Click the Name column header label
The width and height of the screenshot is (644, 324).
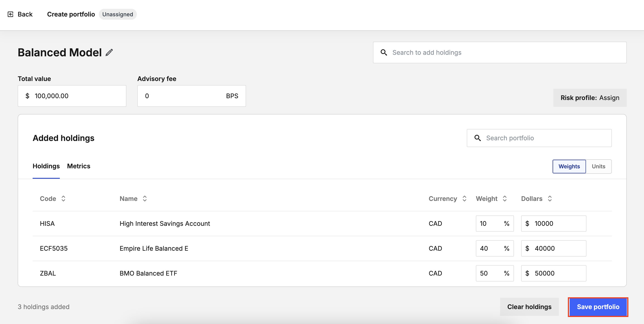click(x=128, y=199)
